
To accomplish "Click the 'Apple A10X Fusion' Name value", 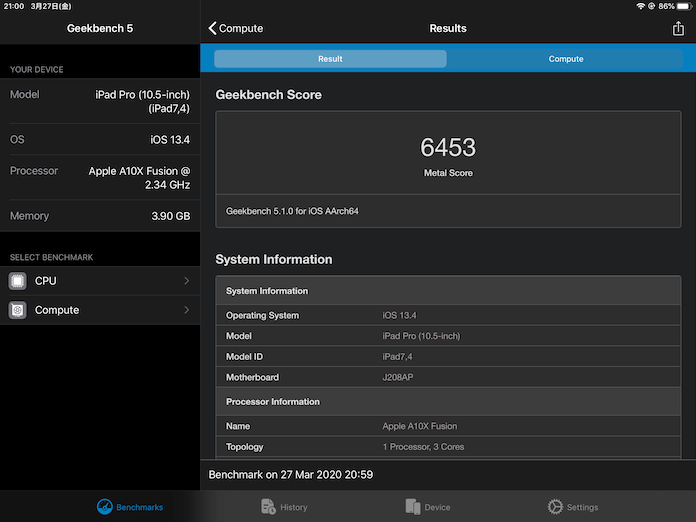I will 419,426.
